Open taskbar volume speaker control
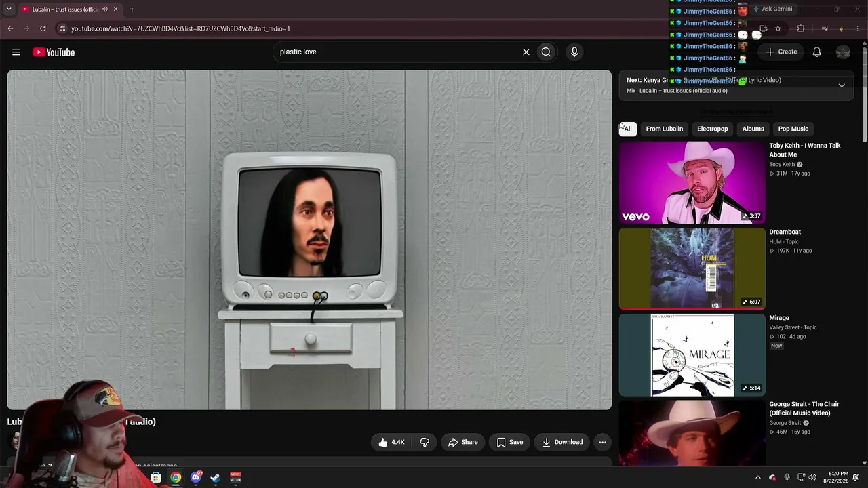Image resolution: width=868 pixels, height=488 pixels. [812, 478]
